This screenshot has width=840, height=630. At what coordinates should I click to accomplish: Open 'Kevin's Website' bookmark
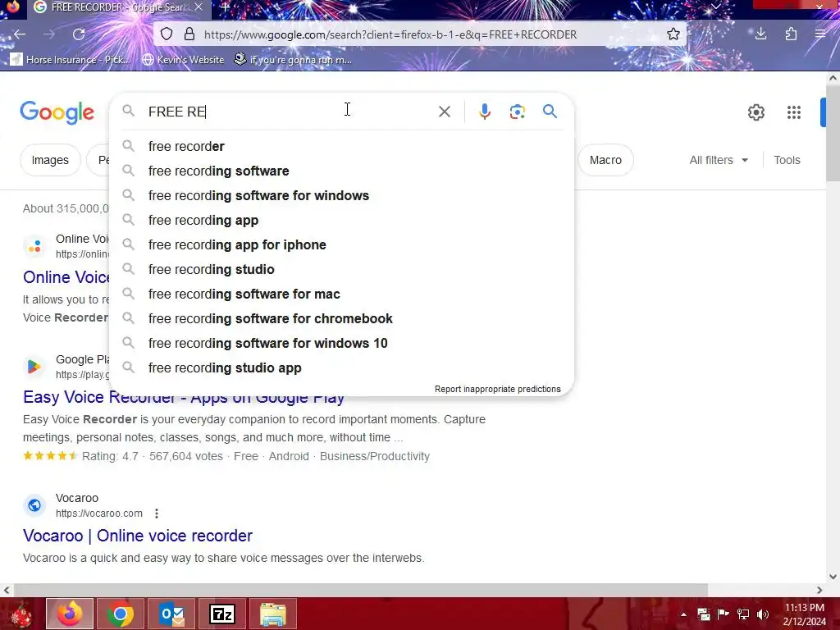pyautogui.click(x=183, y=59)
